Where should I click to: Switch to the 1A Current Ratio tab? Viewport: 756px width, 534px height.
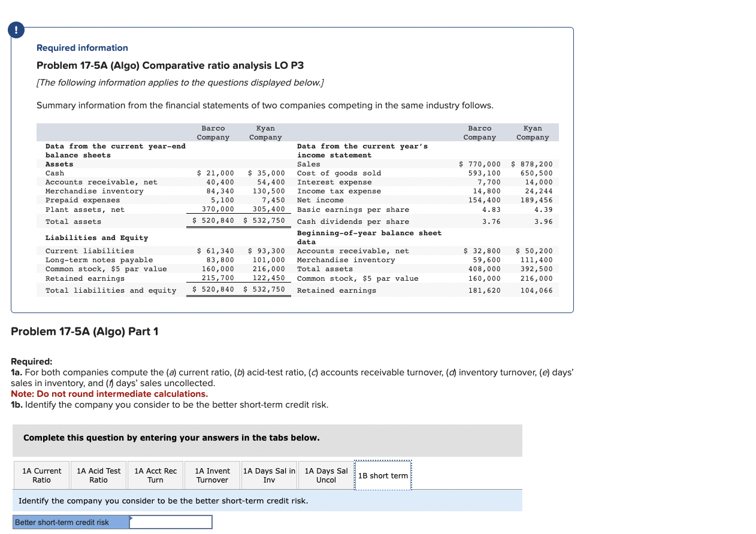[41, 475]
